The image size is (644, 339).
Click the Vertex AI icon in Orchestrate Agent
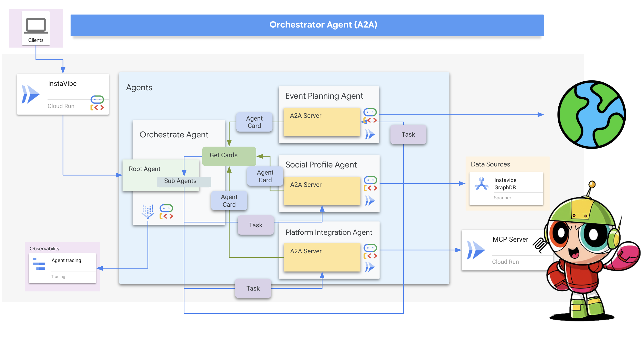coord(148,211)
